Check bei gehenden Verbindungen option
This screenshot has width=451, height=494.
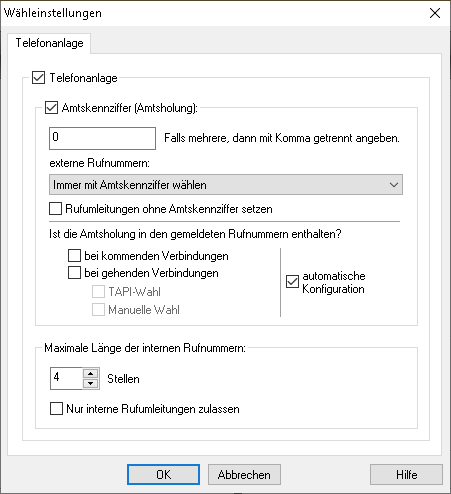74,273
